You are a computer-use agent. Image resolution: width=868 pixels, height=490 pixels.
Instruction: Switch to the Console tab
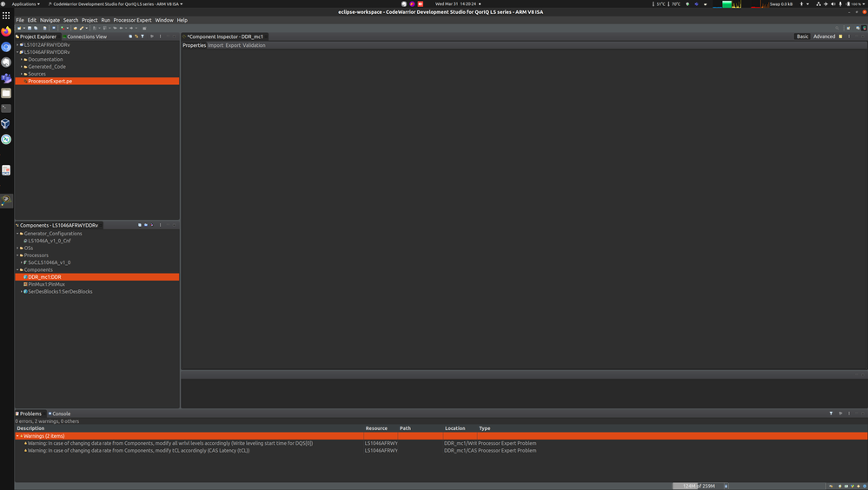pyautogui.click(x=59, y=414)
